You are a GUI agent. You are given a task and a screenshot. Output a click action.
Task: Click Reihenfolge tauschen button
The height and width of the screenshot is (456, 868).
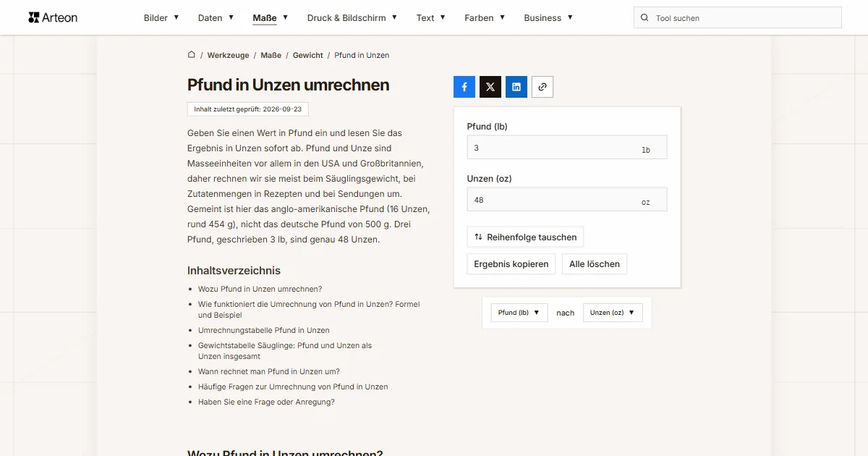pos(525,237)
